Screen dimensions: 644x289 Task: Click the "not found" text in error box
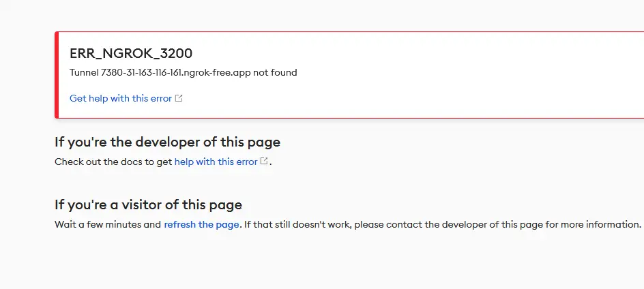click(x=275, y=73)
